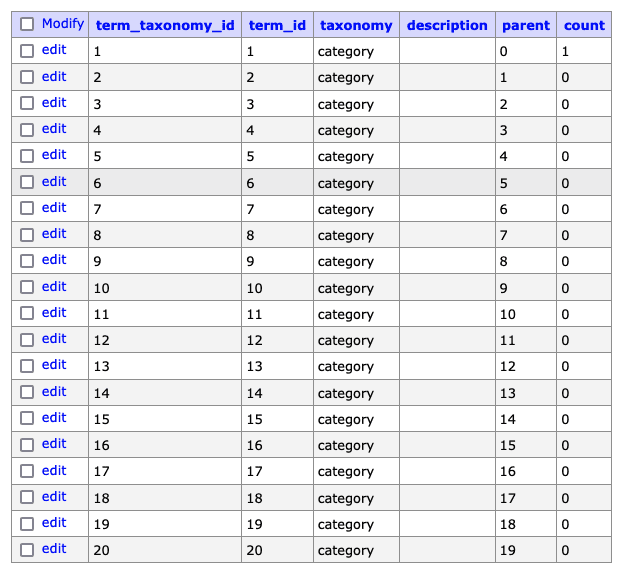Open edit link for row 17

click(x=54, y=471)
